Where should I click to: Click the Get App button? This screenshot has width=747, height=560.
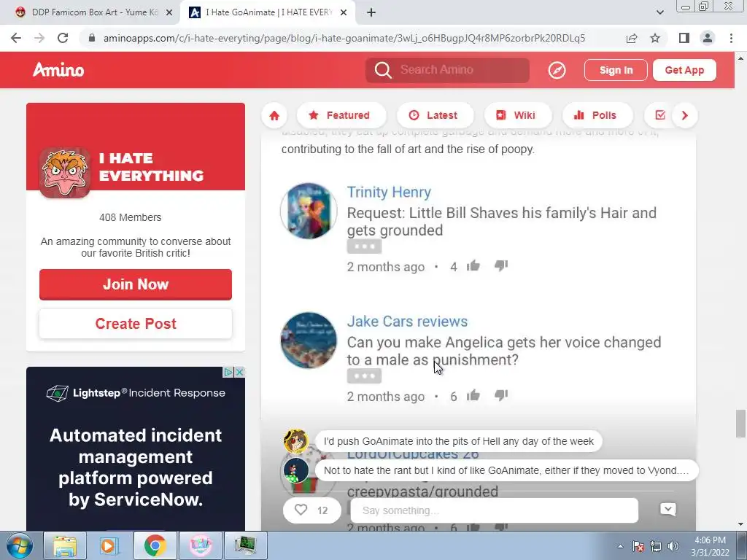684,70
